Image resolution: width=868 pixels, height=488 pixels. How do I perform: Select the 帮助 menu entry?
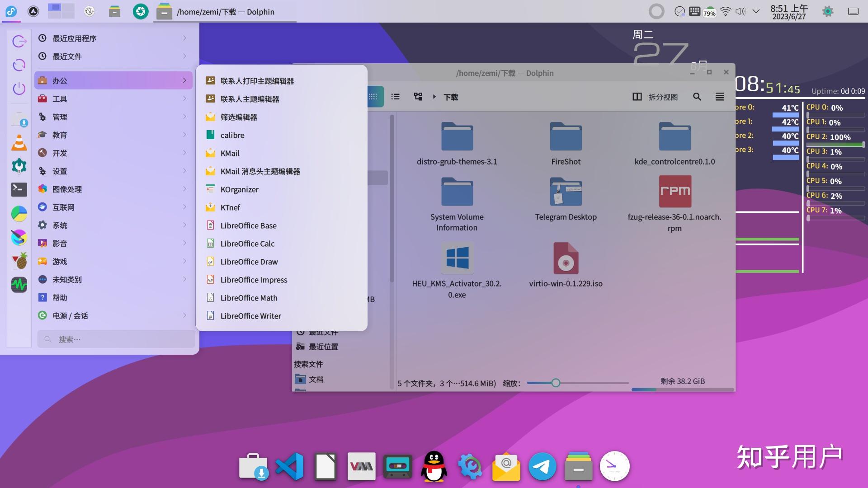click(x=113, y=297)
